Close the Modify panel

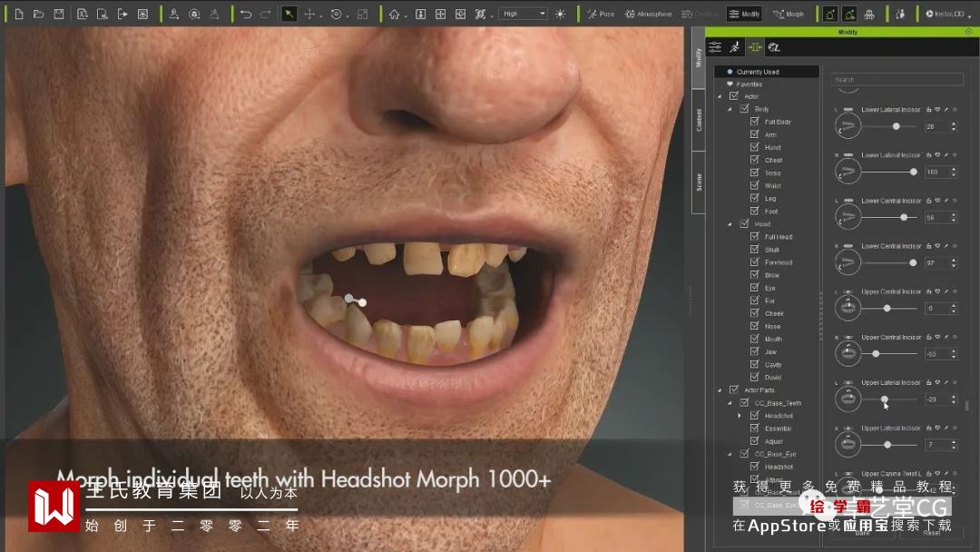click(969, 32)
